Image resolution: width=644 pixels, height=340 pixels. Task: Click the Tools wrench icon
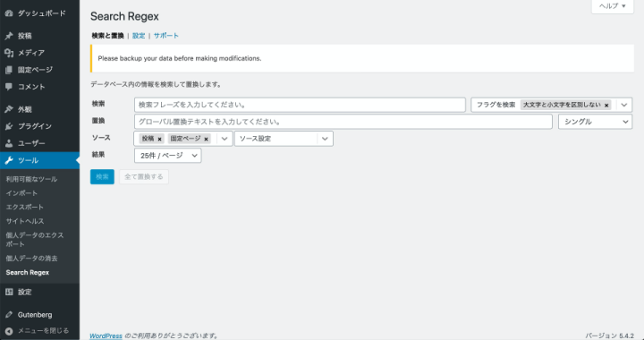[x=9, y=160]
